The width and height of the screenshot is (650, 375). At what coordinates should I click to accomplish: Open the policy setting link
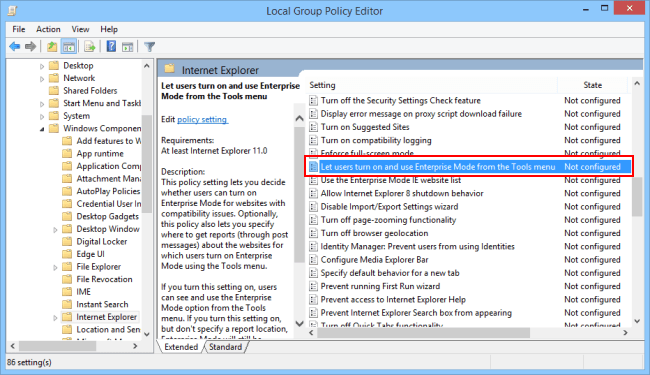tap(202, 119)
